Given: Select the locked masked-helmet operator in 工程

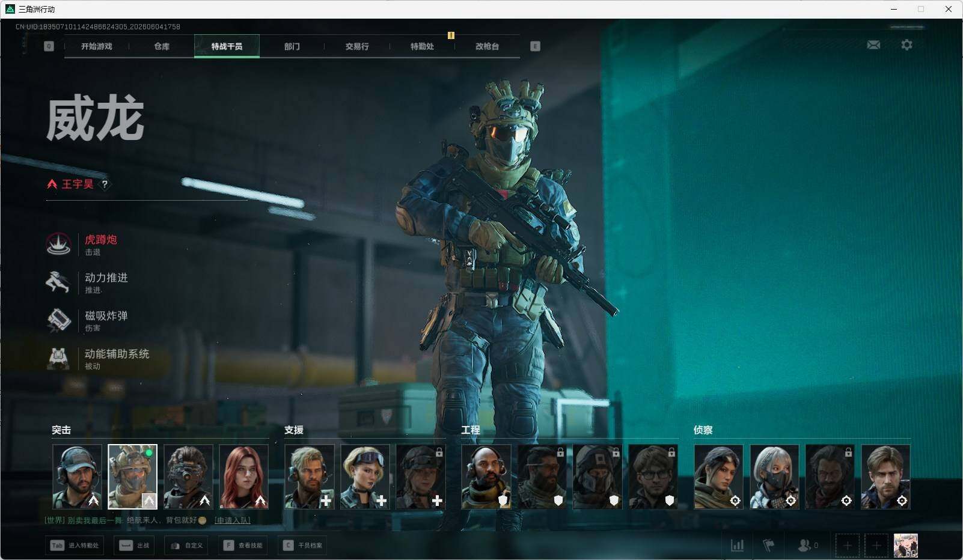Looking at the screenshot, I should pyautogui.click(x=598, y=477).
